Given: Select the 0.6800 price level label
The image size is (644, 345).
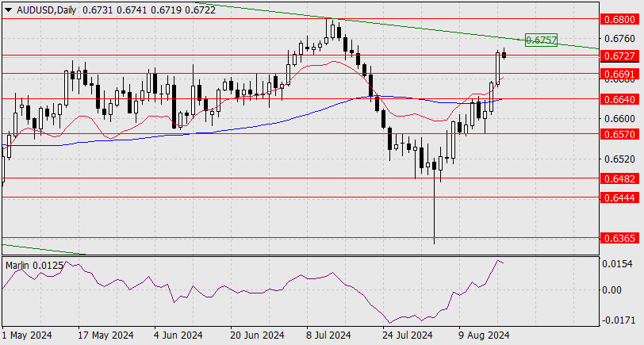Looking at the screenshot, I should [619, 19].
